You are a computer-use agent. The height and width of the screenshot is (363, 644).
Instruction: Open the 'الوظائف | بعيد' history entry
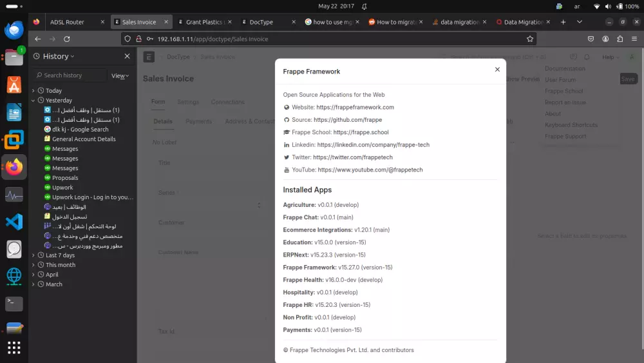point(69,207)
